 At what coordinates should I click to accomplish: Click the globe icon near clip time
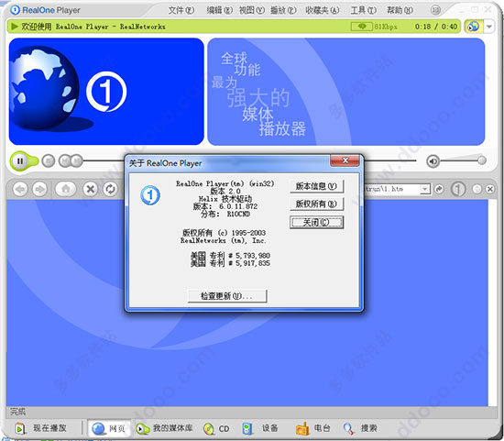pyautogui.click(x=473, y=27)
